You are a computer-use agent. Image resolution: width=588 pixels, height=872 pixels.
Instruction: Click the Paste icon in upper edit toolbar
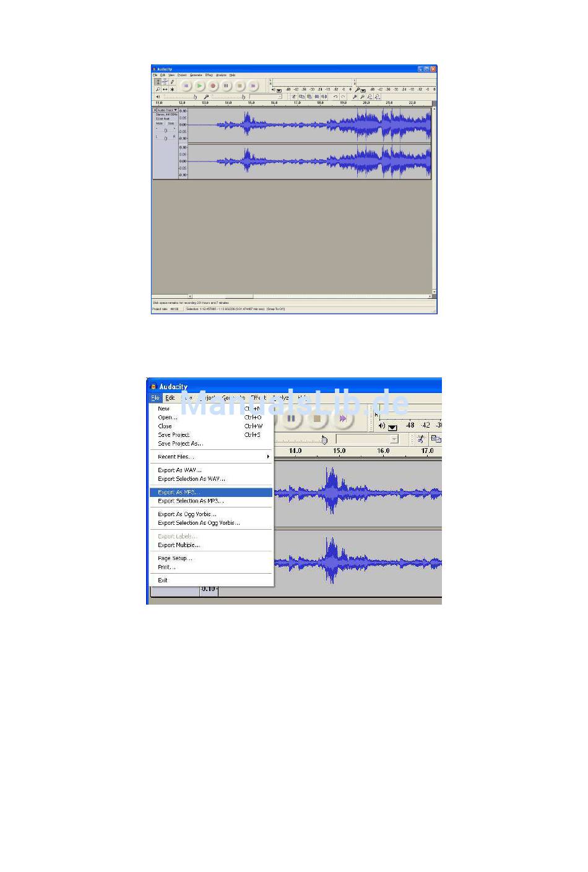(309, 97)
